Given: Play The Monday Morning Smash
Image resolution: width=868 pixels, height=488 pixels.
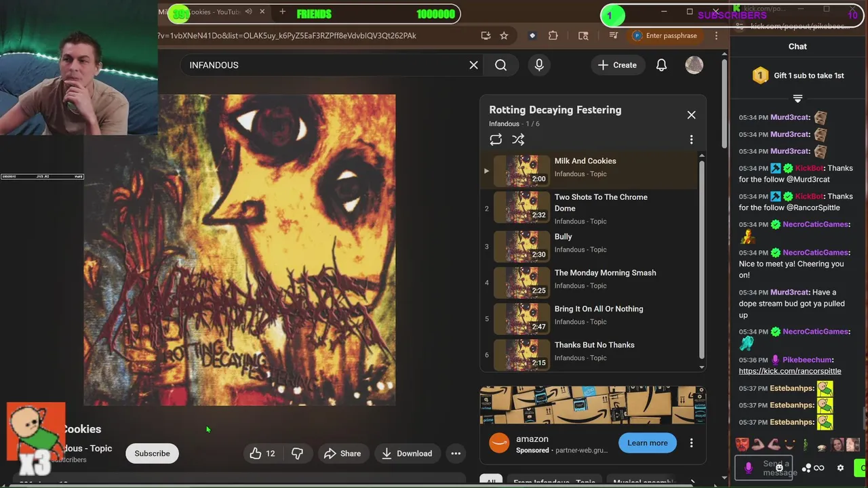Looking at the screenshot, I should [589, 283].
